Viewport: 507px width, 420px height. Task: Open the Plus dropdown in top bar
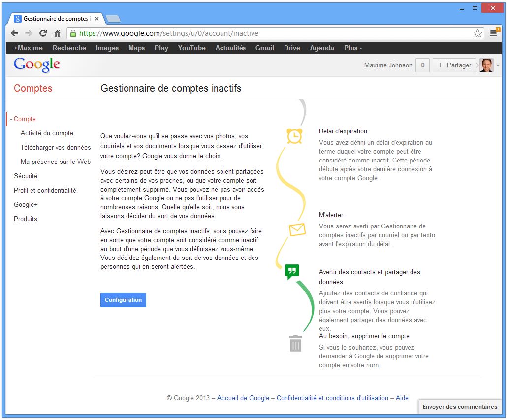click(x=353, y=48)
